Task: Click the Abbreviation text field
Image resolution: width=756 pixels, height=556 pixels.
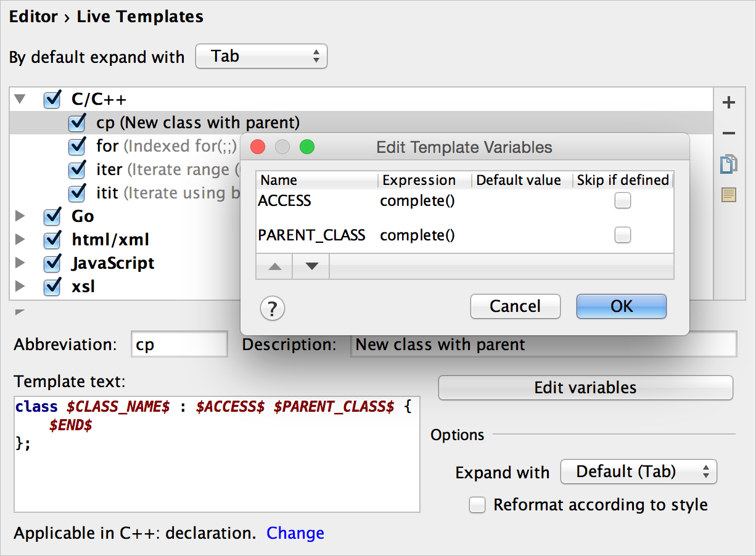Action: 179,345
